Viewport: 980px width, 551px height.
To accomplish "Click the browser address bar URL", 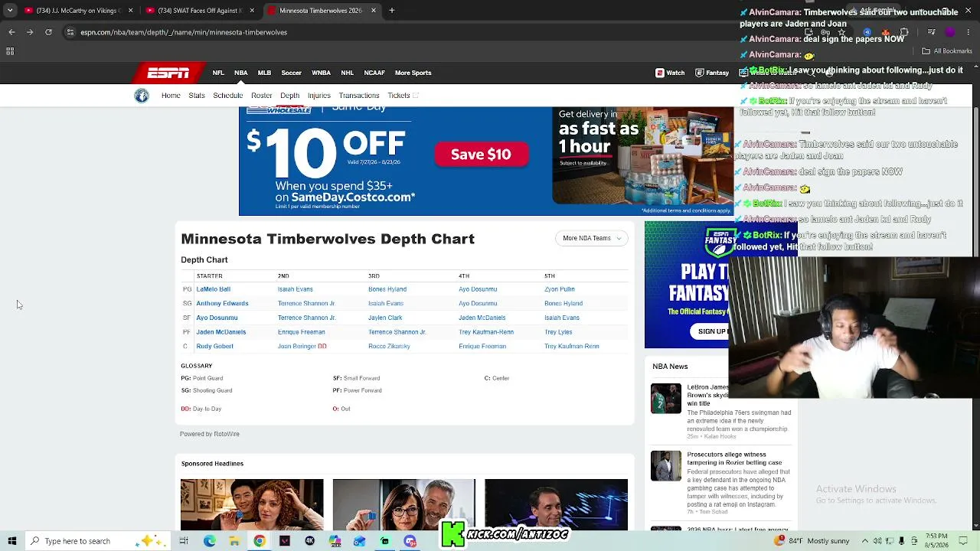I will (x=184, y=32).
